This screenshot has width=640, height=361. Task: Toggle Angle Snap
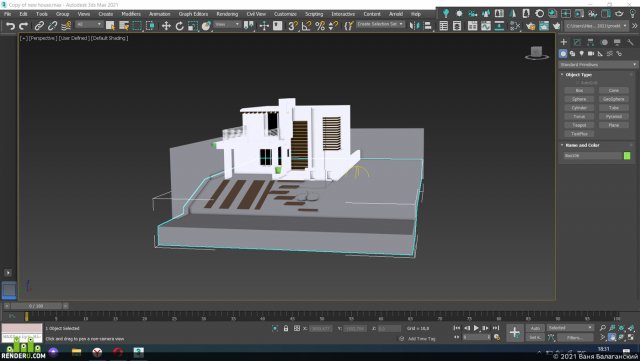coord(306,26)
